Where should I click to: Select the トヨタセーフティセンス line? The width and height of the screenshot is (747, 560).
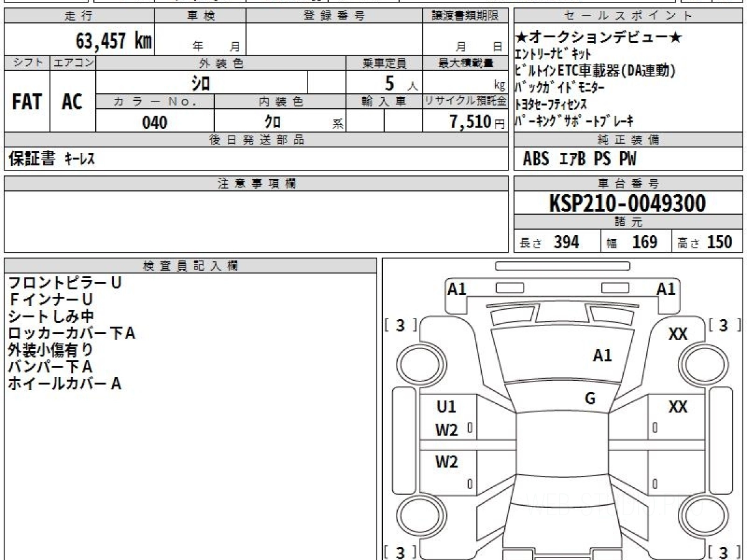pyautogui.click(x=551, y=104)
